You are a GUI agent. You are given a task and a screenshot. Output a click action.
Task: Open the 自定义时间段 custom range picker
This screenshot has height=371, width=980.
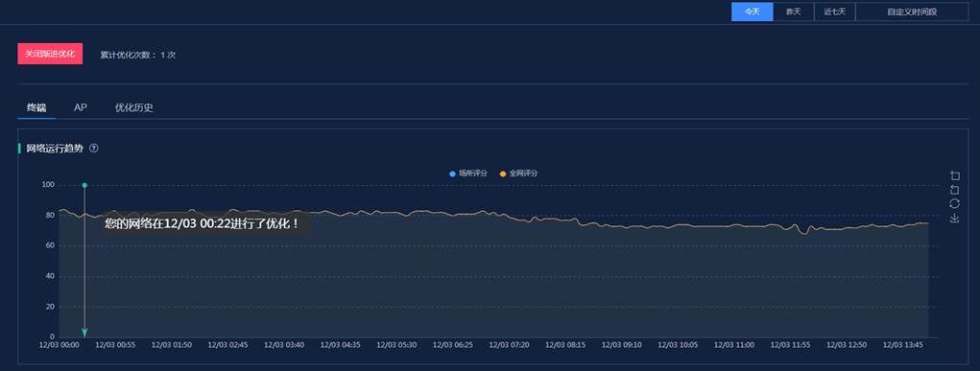pos(912,12)
